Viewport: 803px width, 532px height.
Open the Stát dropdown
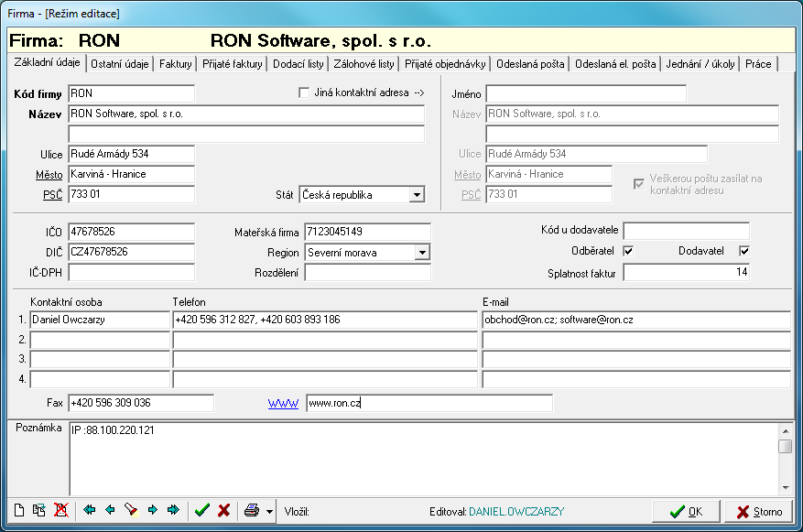coord(418,195)
